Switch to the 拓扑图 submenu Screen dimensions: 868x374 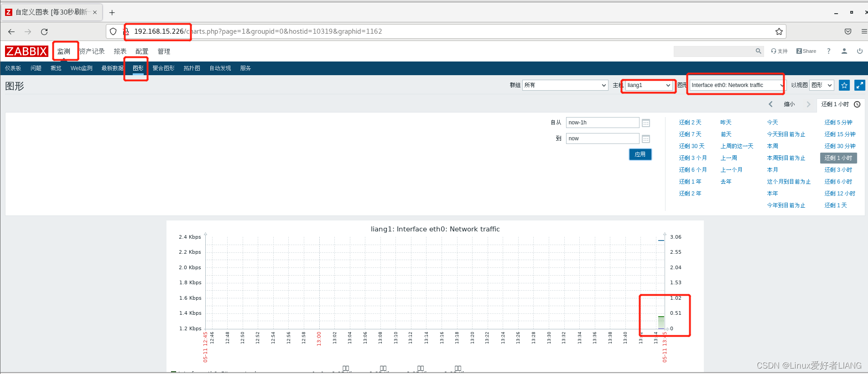192,68
